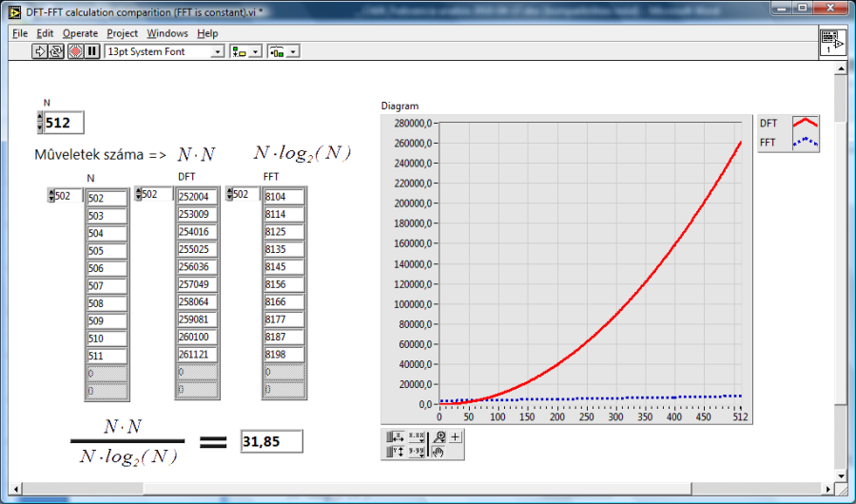The height and width of the screenshot is (504, 856).
Task: Click the DFT array index field showing 502
Action: (157, 194)
